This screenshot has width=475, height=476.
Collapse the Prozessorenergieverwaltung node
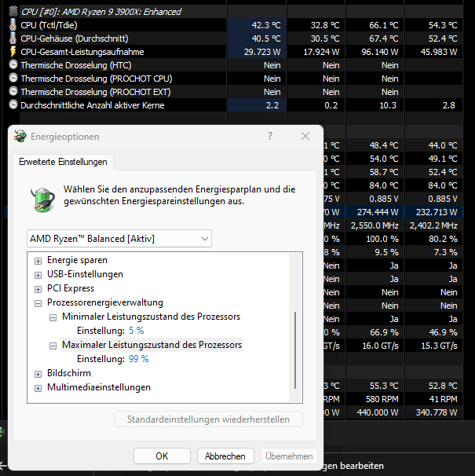pyautogui.click(x=38, y=303)
